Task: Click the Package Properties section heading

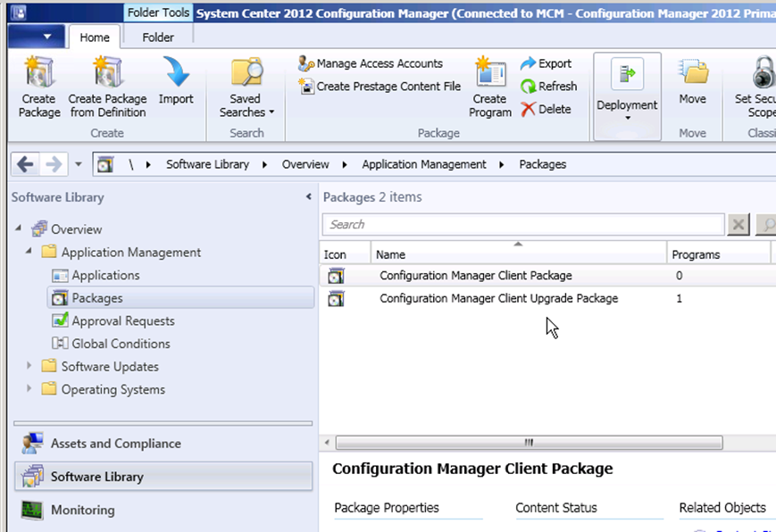Action: pyautogui.click(x=387, y=508)
